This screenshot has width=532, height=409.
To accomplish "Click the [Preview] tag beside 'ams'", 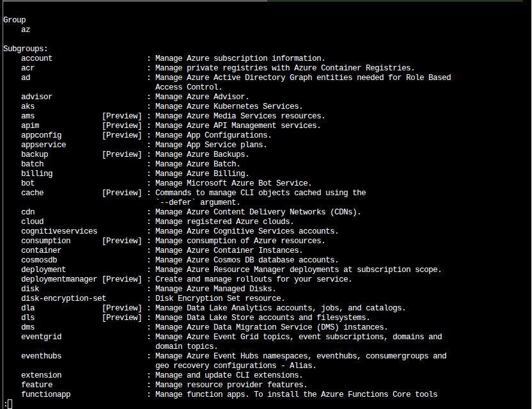I will click(x=122, y=116).
